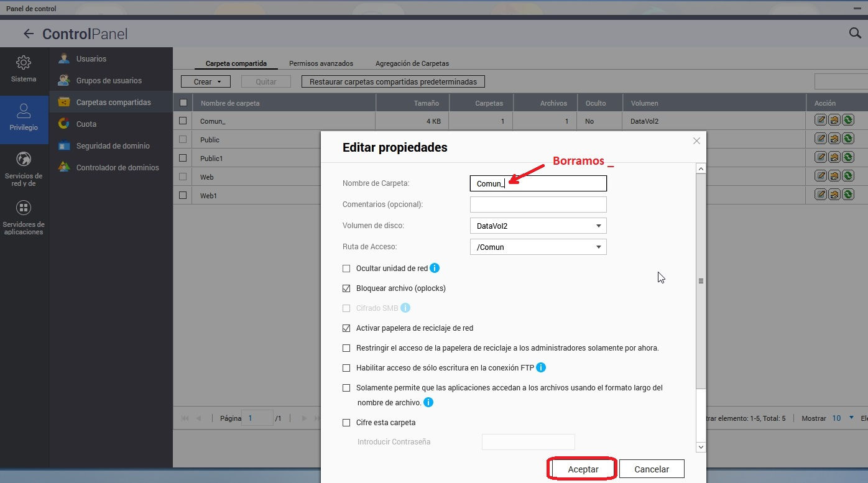
Task: Switch to Permisos avanzados tab
Action: click(321, 63)
